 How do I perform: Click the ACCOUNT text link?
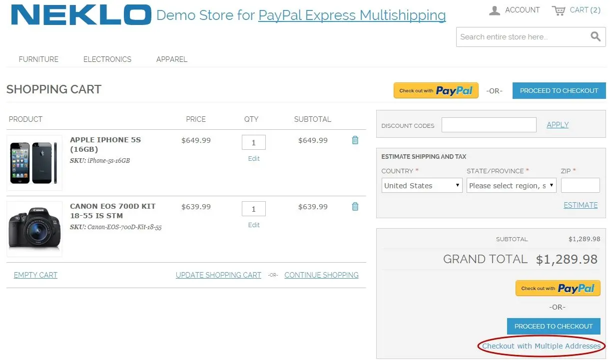[x=523, y=10]
